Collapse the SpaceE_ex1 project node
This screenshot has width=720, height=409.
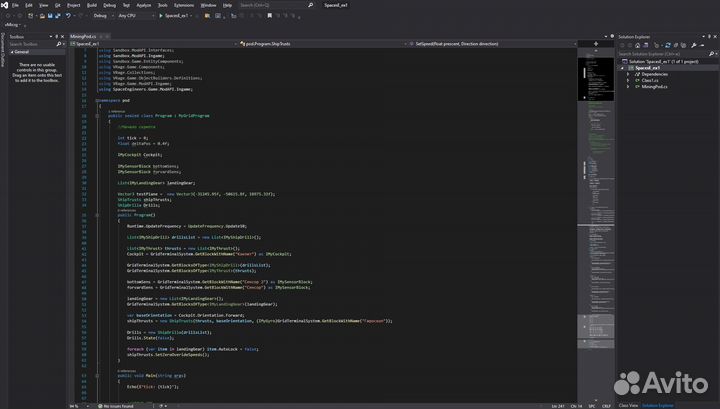tap(623, 68)
